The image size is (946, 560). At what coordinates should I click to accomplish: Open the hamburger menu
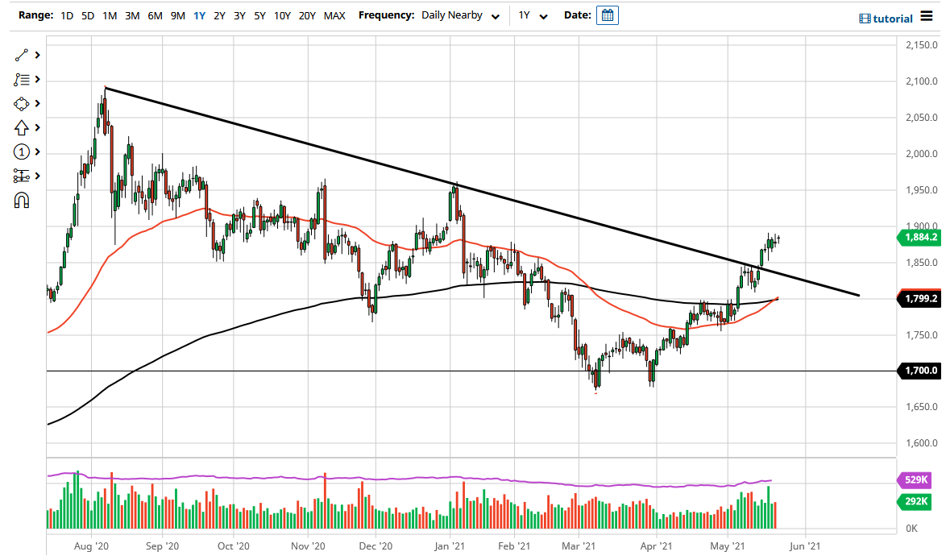926,16
